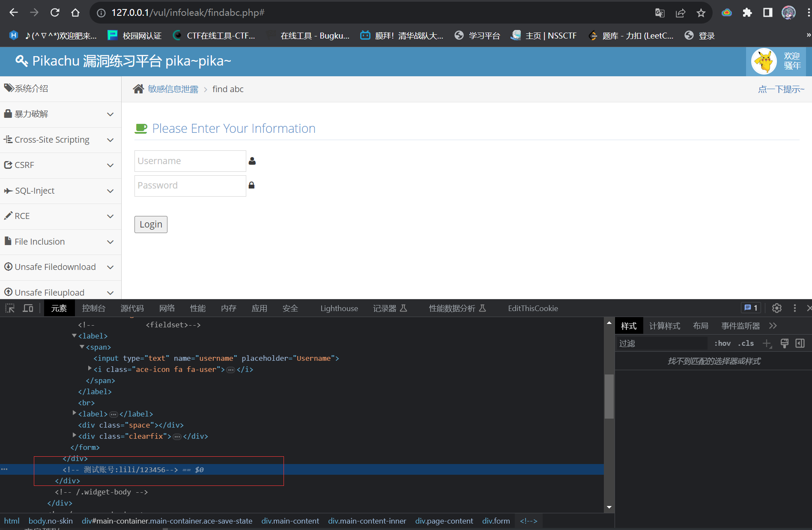Image resolution: width=812 pixels, height=530 pixels.
Task: Toggle the :hov element state panel
Action: (722, 344)
